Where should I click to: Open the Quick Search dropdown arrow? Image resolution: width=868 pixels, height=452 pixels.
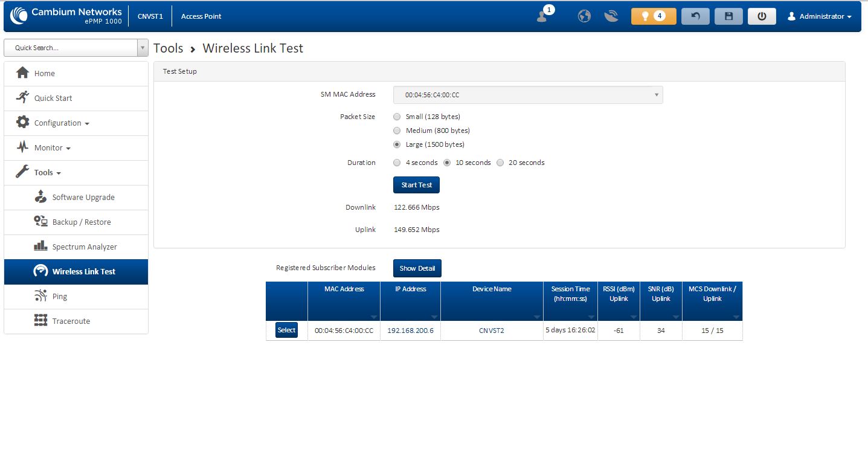pos(143,48)
